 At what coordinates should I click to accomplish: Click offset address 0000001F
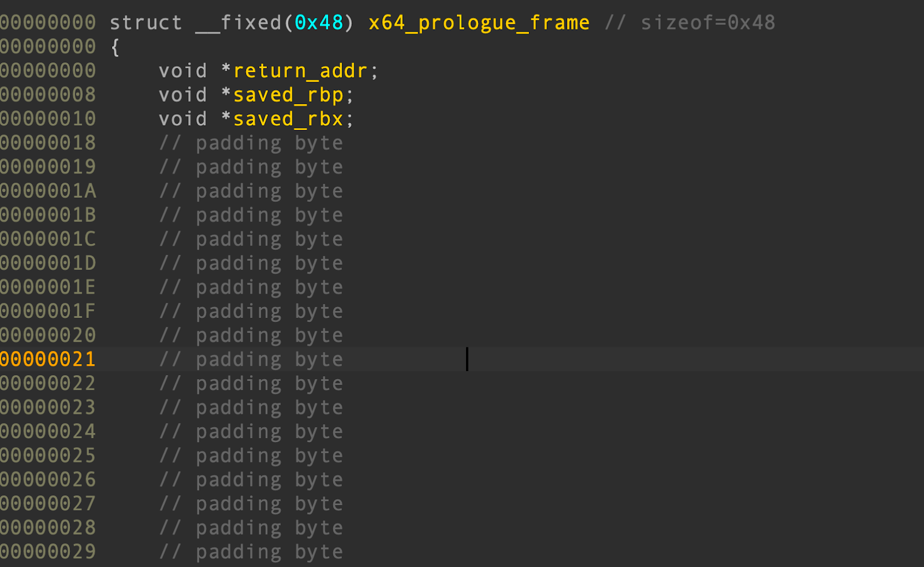tap(48, 311)
